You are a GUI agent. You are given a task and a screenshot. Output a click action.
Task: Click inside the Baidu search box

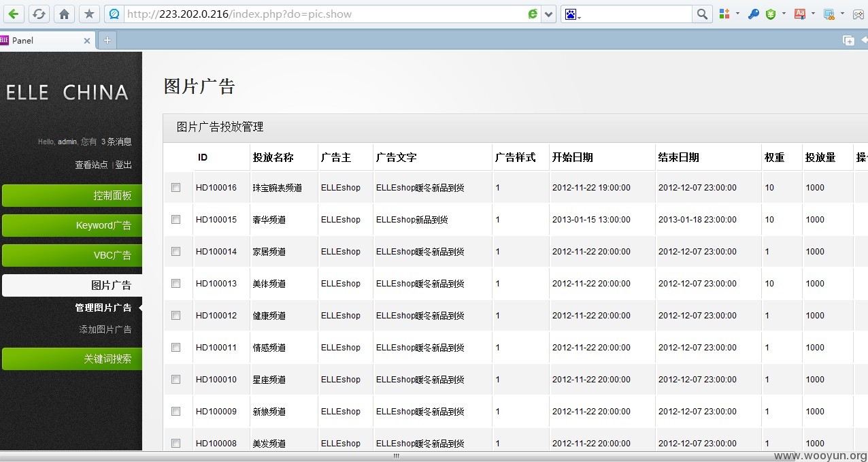coord(637,14)
